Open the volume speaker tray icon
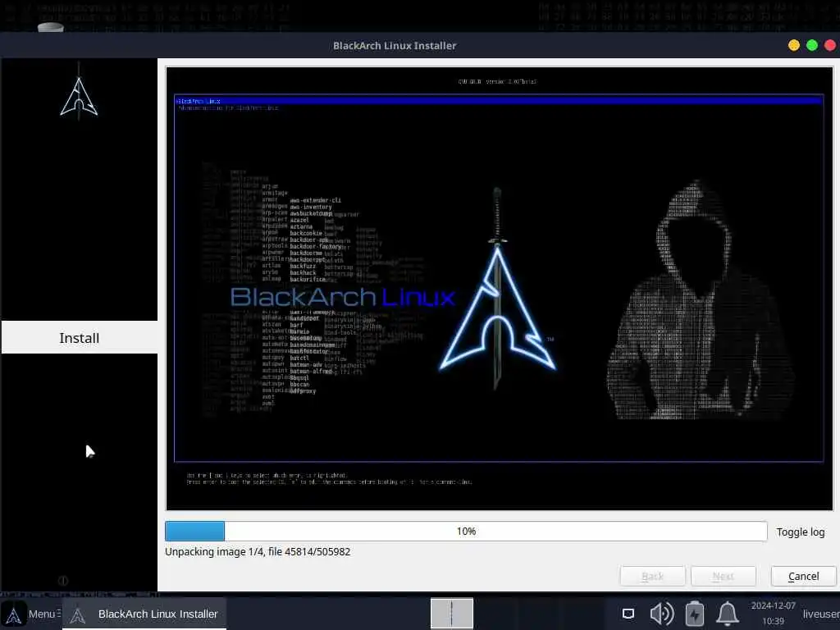 tap(662, 614)
